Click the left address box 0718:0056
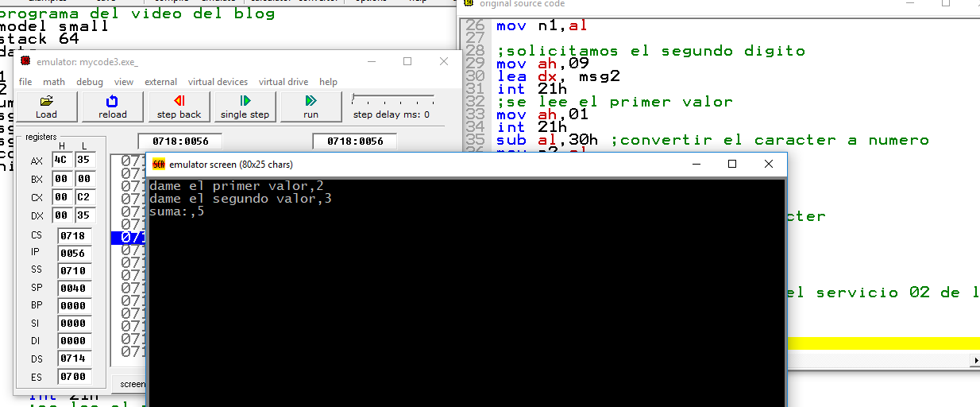This screenshot has width=980, height=407. click(179, 141)
